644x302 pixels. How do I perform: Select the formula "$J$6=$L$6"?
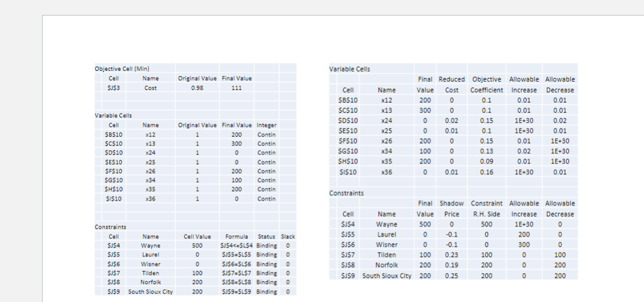coord(237,264)
